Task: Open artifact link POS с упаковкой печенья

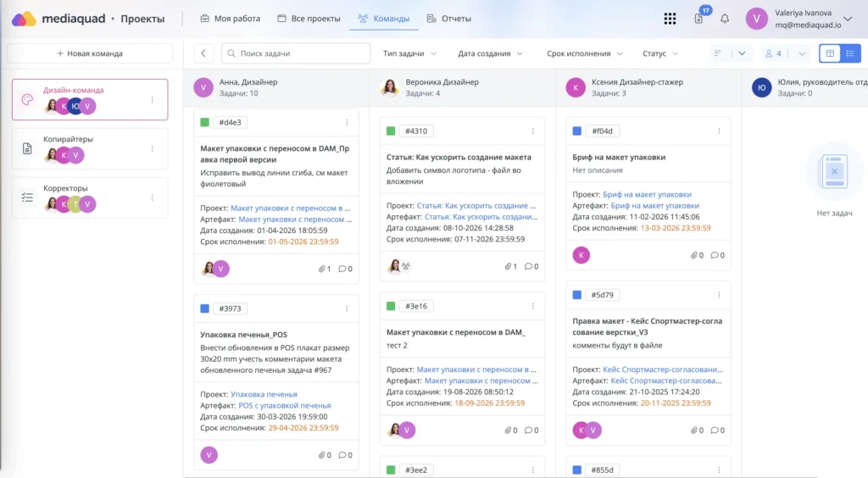Action: tap(285, 405)
